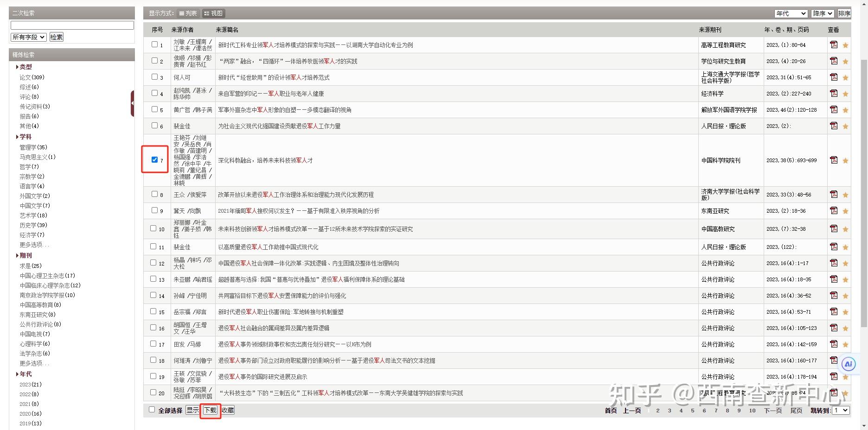This screenshot has height=430, width=868.
Task: Enable the 全部选择 checkbox
Action: click(152, 410)
